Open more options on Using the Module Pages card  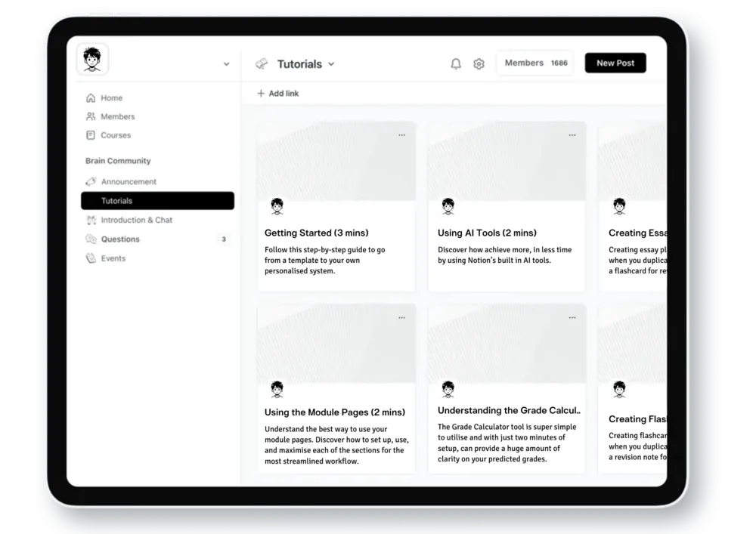point(401,318)
